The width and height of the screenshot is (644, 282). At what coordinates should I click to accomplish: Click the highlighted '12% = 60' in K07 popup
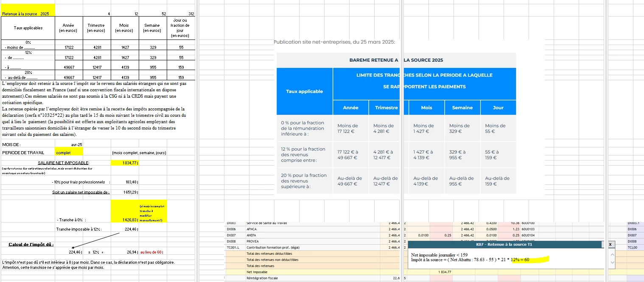521,260
